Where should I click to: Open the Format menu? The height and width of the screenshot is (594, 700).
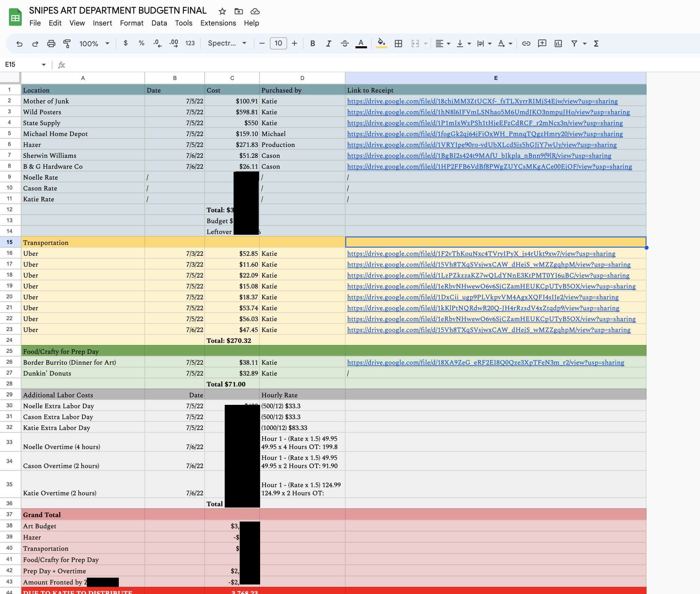click(131, 23)
